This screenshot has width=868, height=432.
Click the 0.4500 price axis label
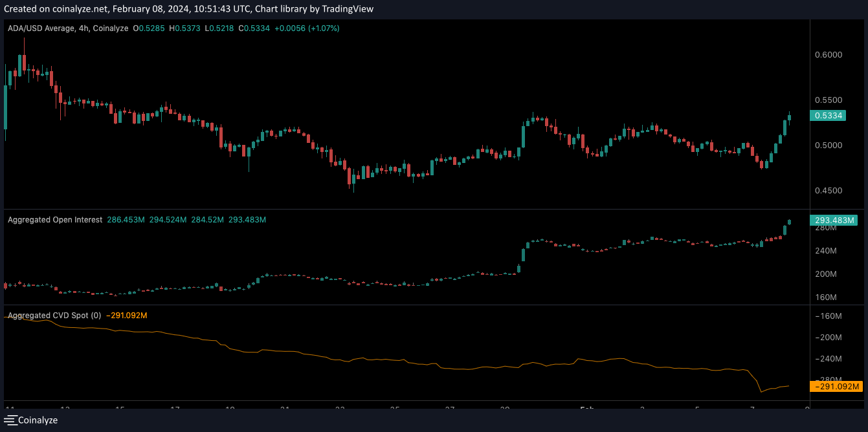[x=828, y=191]
